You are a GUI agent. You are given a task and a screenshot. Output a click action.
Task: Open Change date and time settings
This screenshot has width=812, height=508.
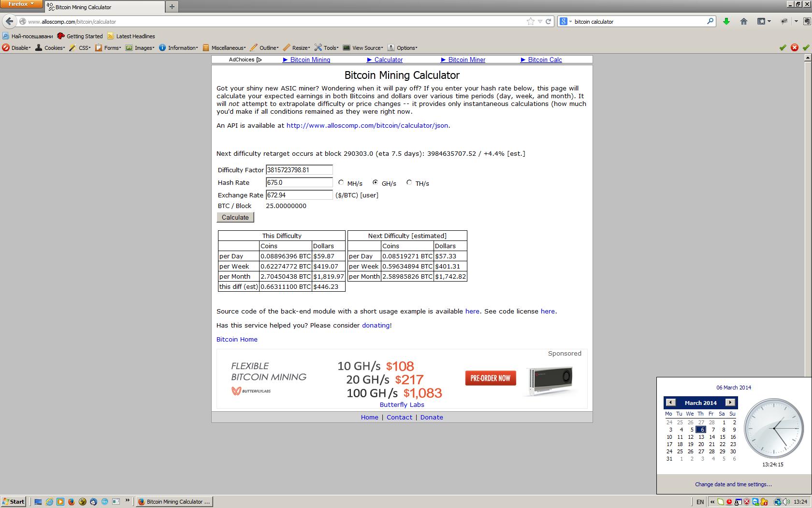[733, 484]
